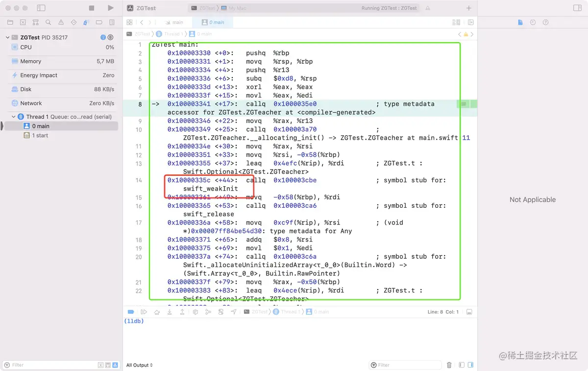Image resolution: width=588 pixels, height=371 pixels.
Task: Open Debug Memory Graph icon
Action: [x=208, y=312]
